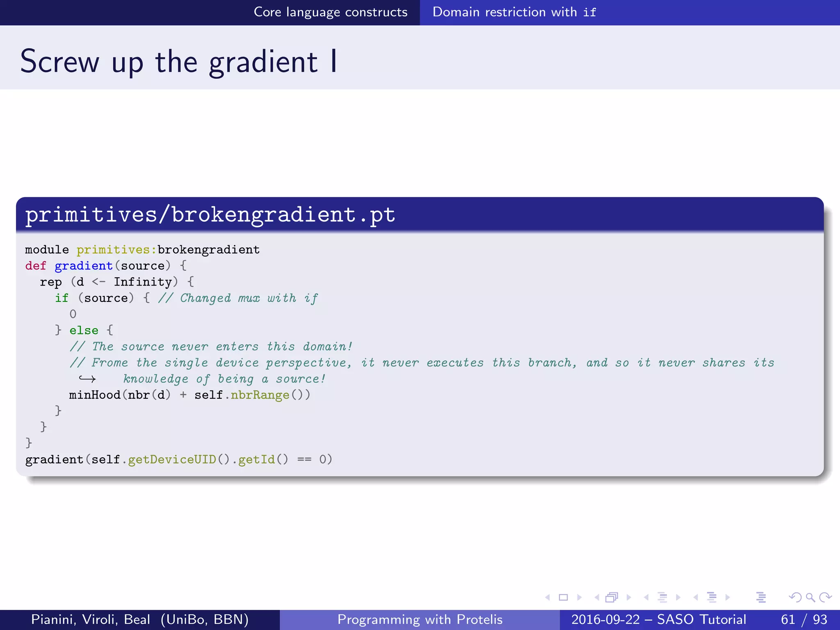The width and height of the screenshot is (840, 630).
Task: Go to next section arrow
Action: pos(728,598)
